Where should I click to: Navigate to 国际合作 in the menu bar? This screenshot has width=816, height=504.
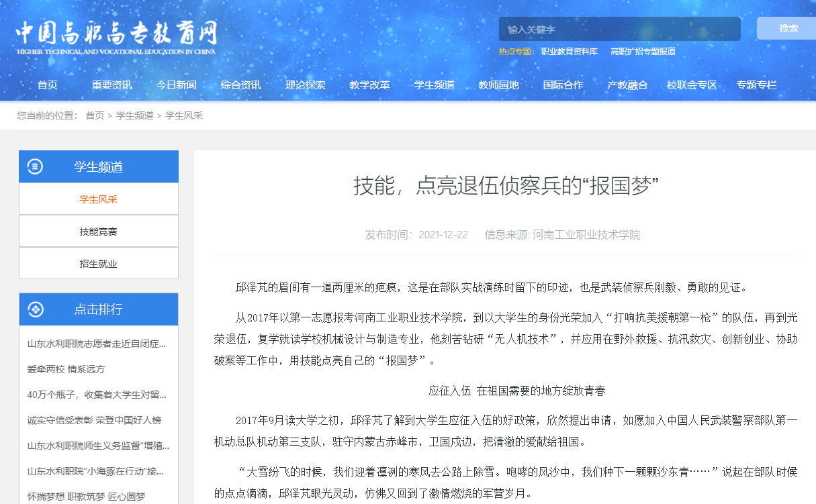click(563, 85)
